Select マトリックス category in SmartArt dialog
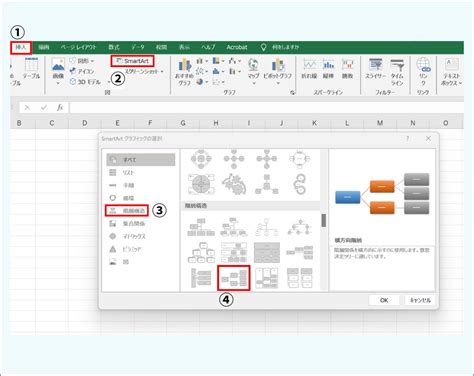 pyautogui.click(x=140, y=236)
